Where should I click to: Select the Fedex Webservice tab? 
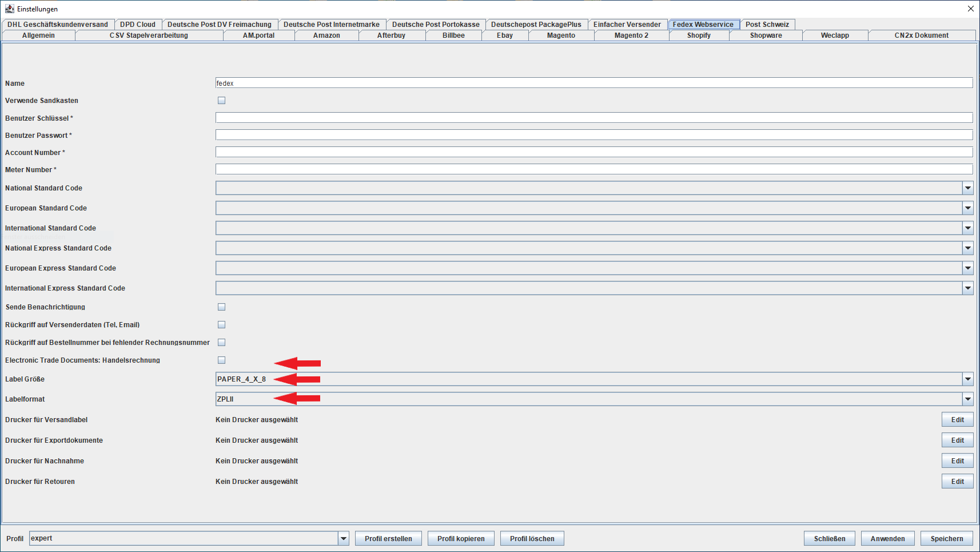703,25
